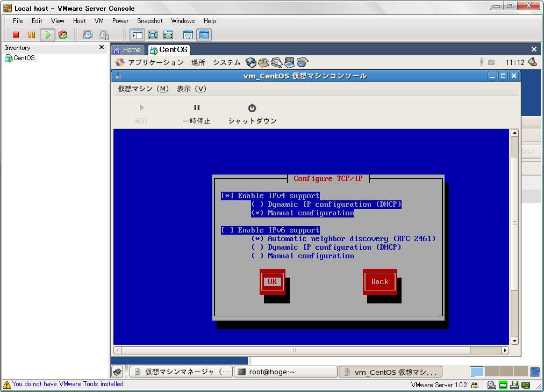
Task: Select IPv6 Dynamic IP configuration (DHCP)
Action: [326, 247]
